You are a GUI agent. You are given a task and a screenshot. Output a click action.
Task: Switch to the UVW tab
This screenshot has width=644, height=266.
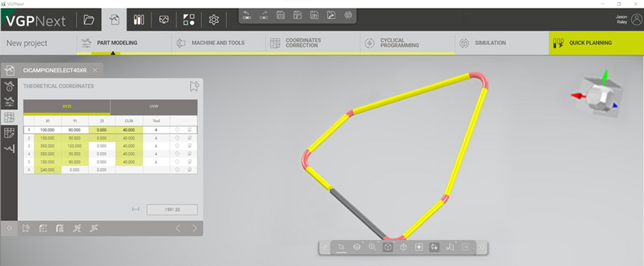[x=154, y=107]
